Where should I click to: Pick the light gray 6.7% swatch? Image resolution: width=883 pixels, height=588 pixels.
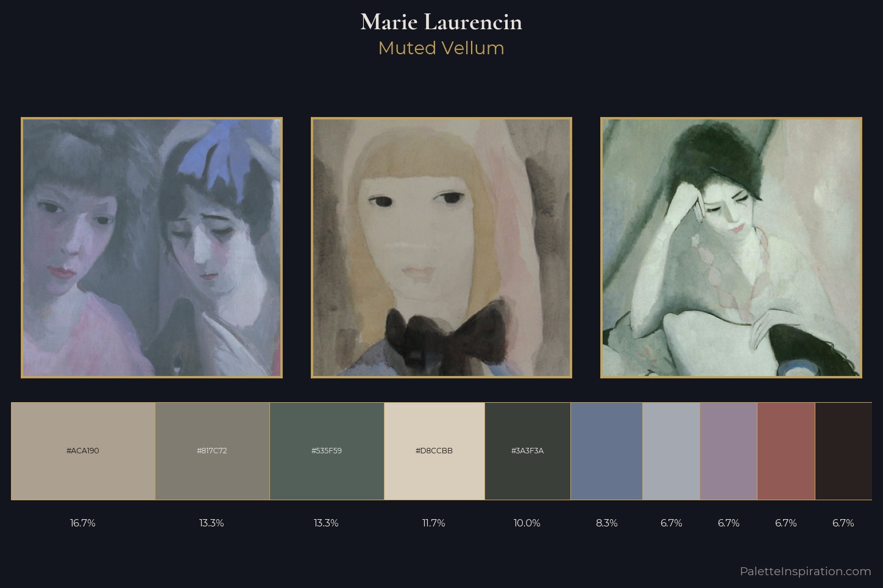pyautogui.click(x=671, y=451)
